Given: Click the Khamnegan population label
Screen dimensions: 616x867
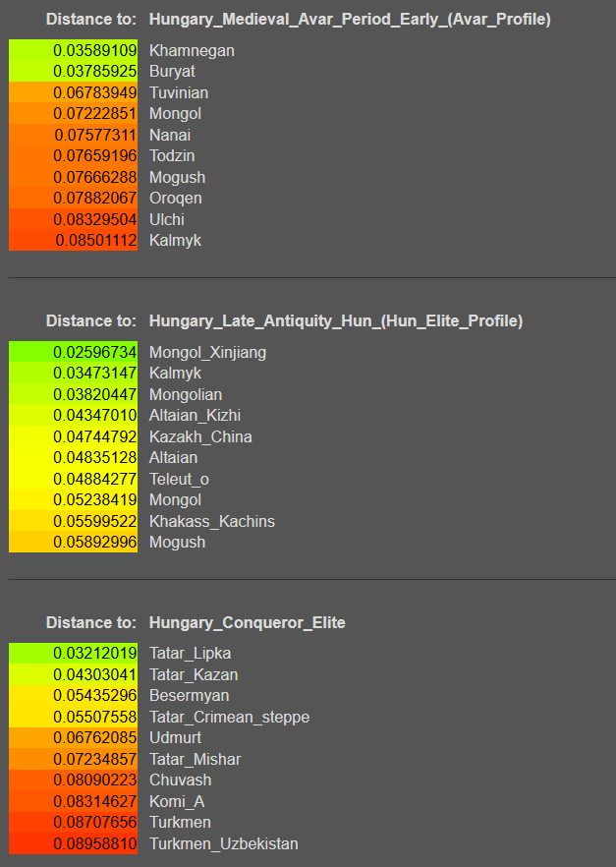Looking at the screenshot, I should pos(192,50).
